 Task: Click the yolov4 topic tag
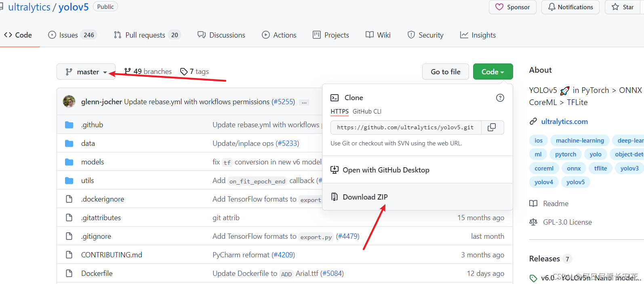point(544,182)
